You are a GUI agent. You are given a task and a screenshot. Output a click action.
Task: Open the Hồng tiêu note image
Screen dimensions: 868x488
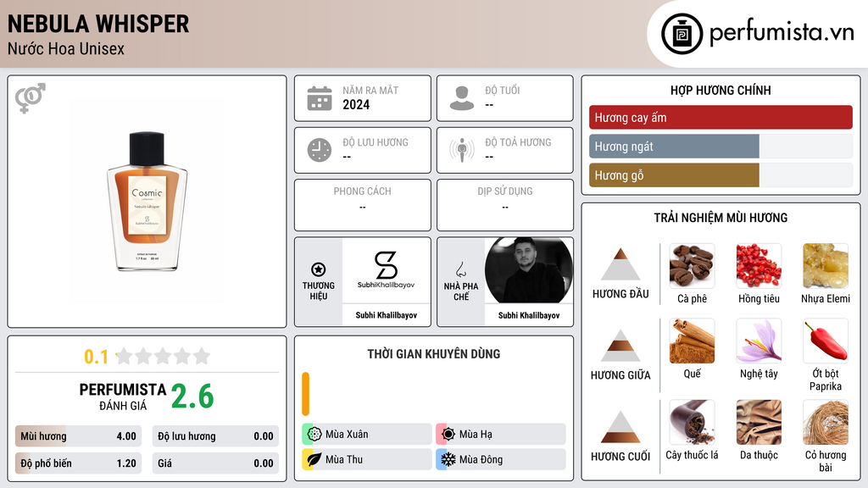coord(759,266)
